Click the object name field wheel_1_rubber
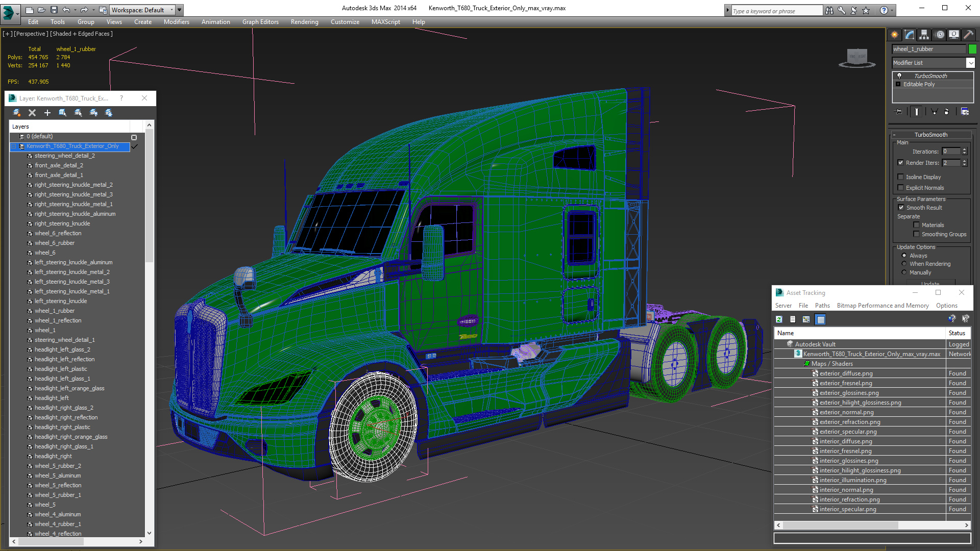Image resolution: width=980 pixels, height=551 pixels. (929, 49)
